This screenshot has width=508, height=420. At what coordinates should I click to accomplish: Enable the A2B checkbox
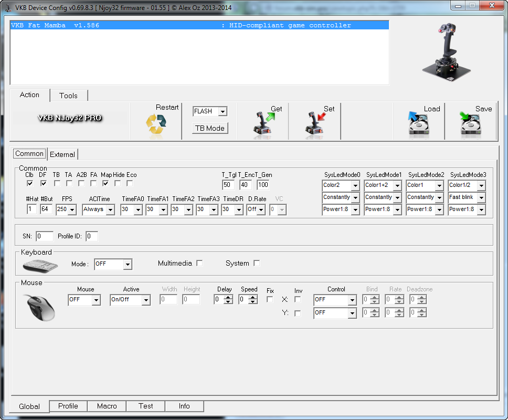coord(81,183)
